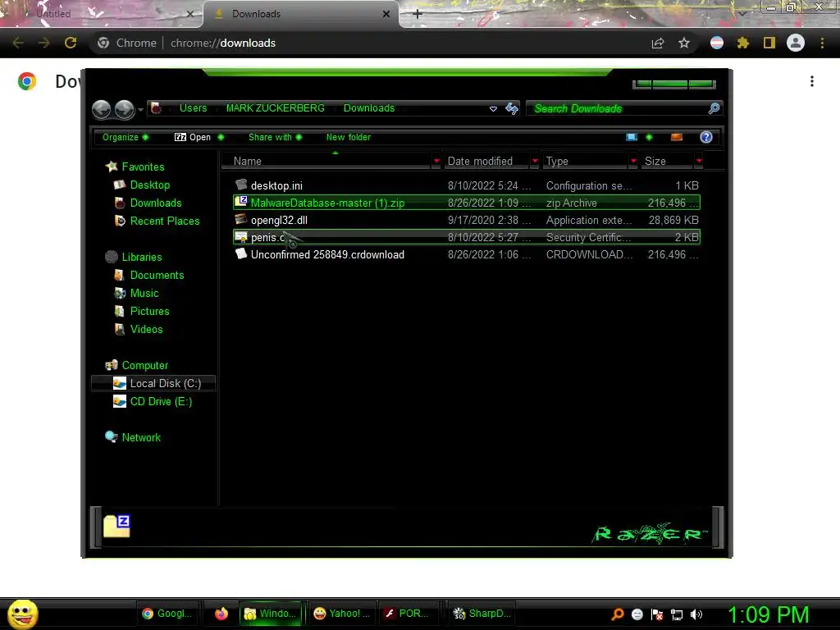Click the search magnifier icon in Explorer
Viewport: 840px width, 630px height.
(714, 109)
